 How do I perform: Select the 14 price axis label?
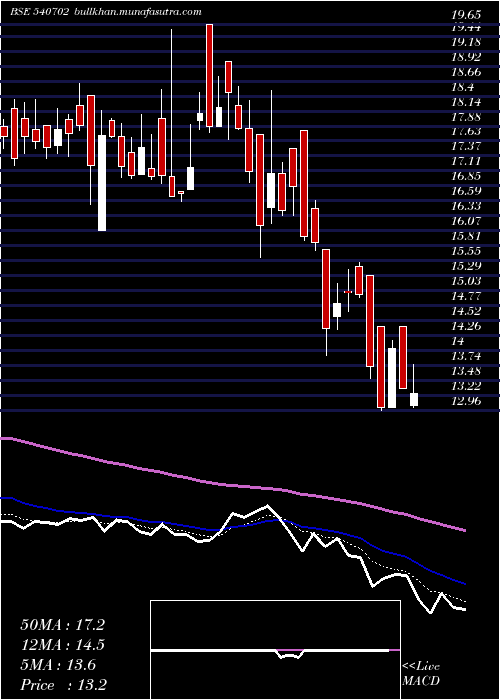(458, 341)
